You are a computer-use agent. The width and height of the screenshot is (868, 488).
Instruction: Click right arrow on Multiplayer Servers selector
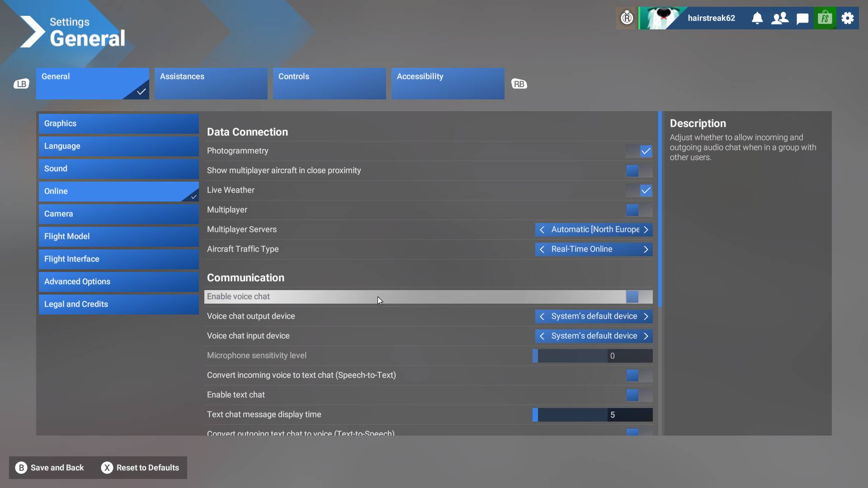(646, 230)
